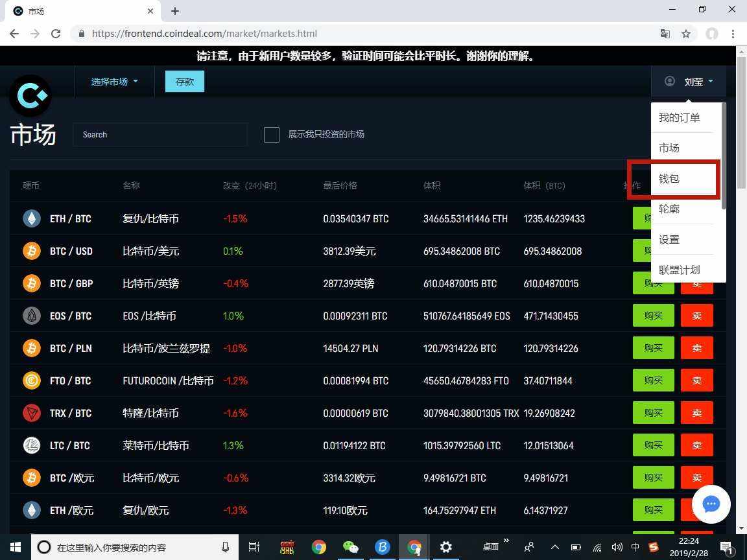Click 购买 for EOS / BTC
747x560 pixels.
click(654, 315)
